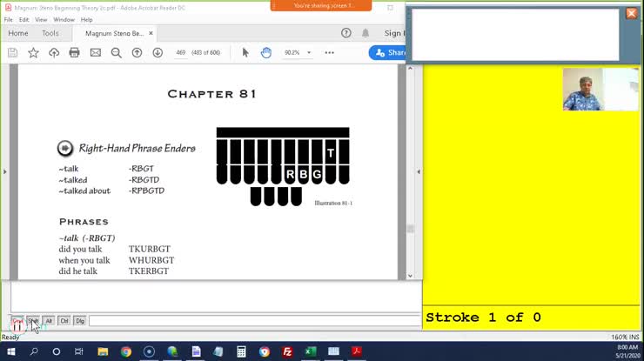This screenshot has width=644, height=361.
Task: Bookmark the document with the star icon
Action: point(33,52)
